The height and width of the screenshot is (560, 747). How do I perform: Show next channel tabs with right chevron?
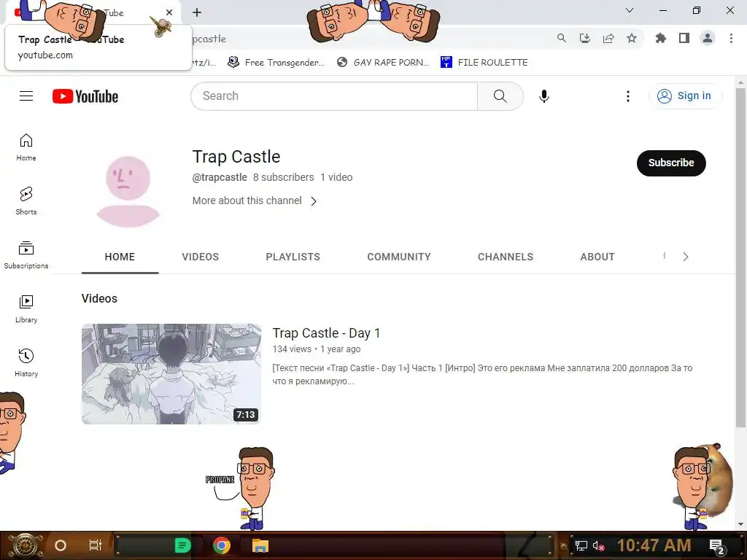pos(686,257)
